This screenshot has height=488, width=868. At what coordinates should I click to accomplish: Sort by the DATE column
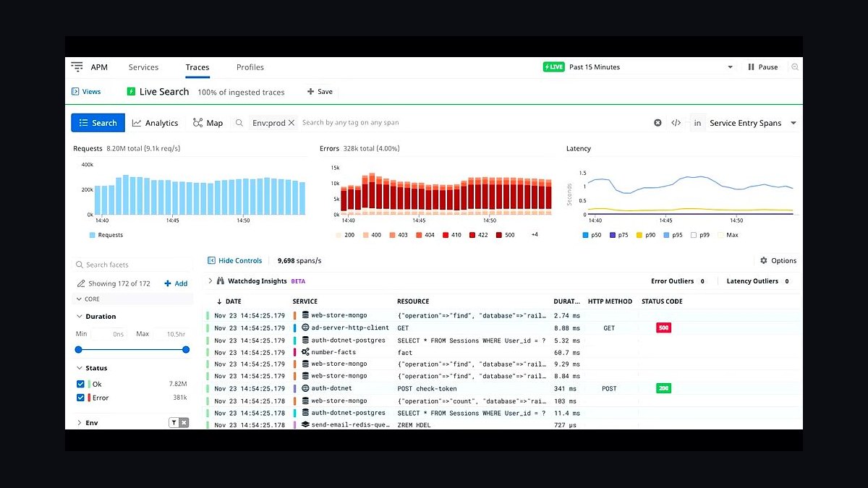tap(229, 301)
